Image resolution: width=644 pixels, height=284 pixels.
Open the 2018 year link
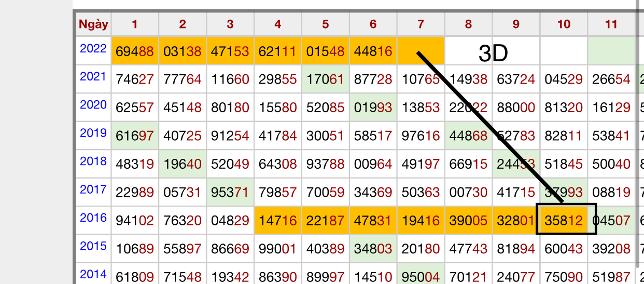click(x=93, y=161)
